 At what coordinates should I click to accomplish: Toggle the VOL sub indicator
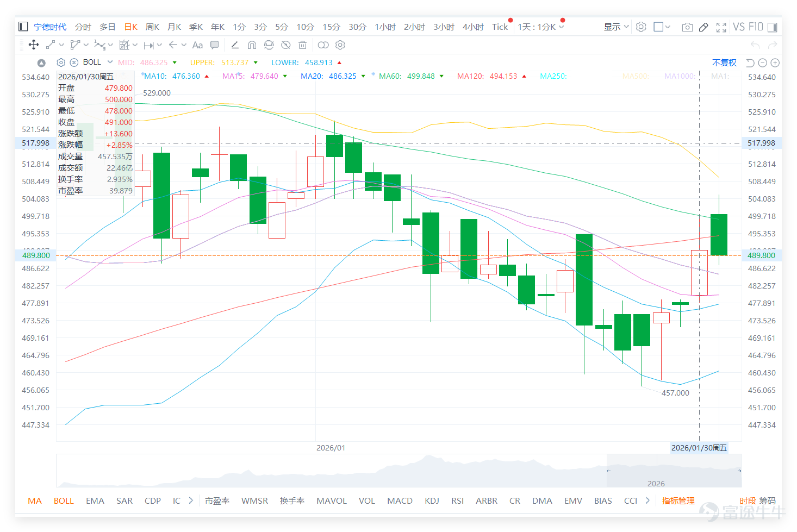[367, 500]
